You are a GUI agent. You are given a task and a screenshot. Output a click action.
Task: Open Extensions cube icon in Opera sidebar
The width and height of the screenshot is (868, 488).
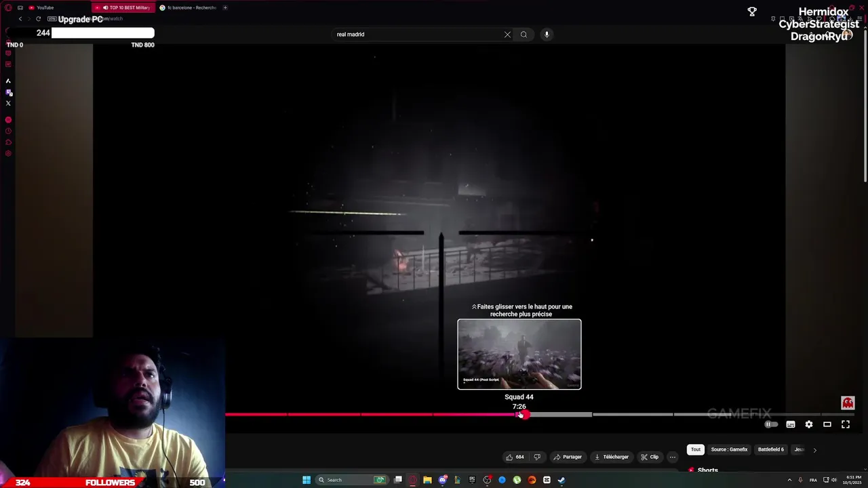point(8,142)
